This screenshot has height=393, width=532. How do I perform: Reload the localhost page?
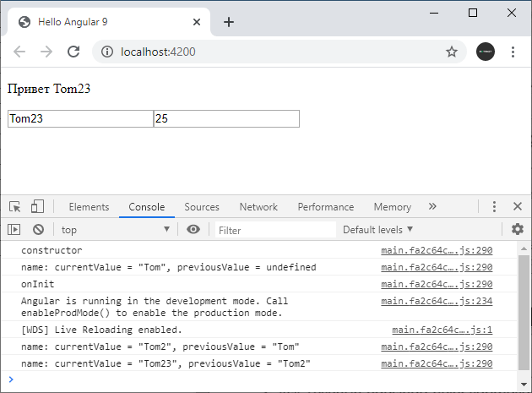(73, 52)
